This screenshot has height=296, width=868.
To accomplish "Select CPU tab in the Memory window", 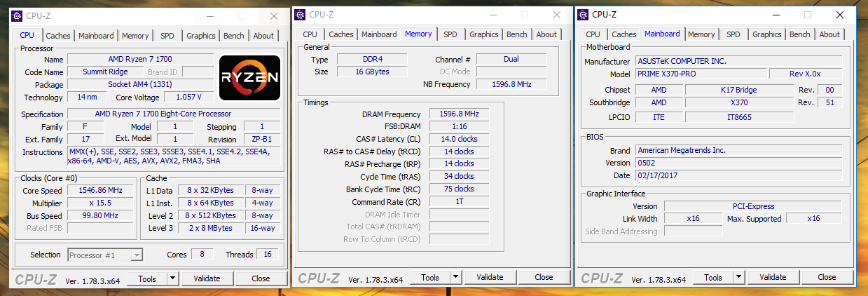I will [310, 34].
